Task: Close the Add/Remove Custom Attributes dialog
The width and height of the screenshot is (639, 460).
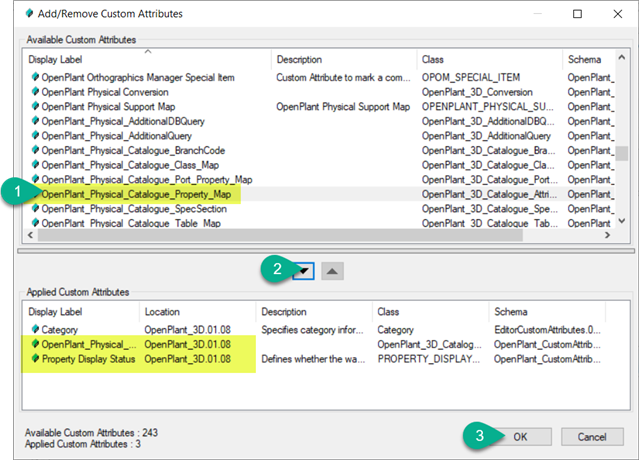Action: [x=618, y=14]
